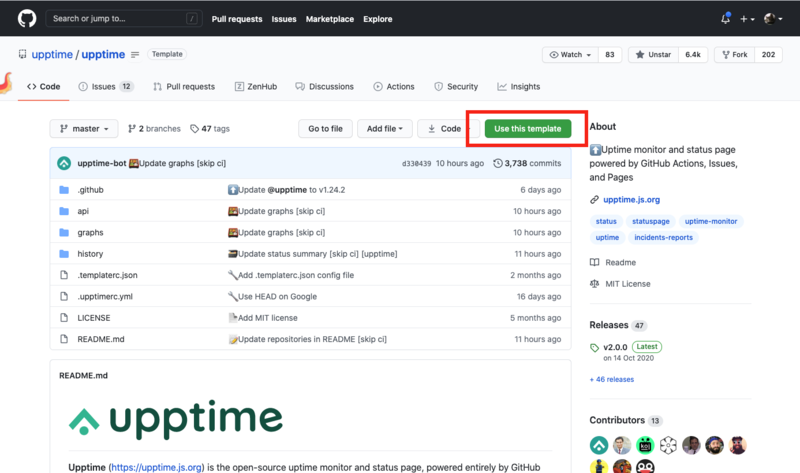The width and height of the screenshot is (800, 473).
Task: View the 202 forks count
Action: [x=768, y=55]
